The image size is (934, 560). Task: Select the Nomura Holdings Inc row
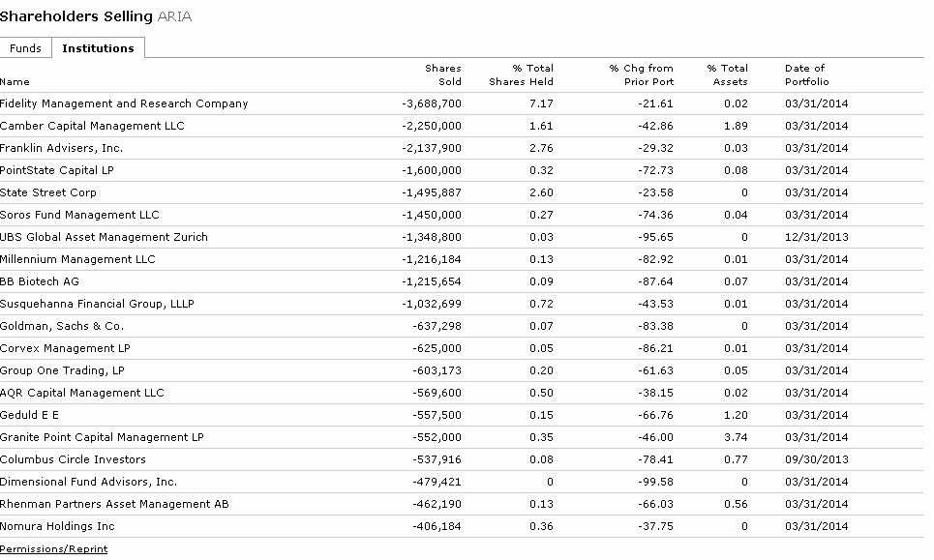56,526
